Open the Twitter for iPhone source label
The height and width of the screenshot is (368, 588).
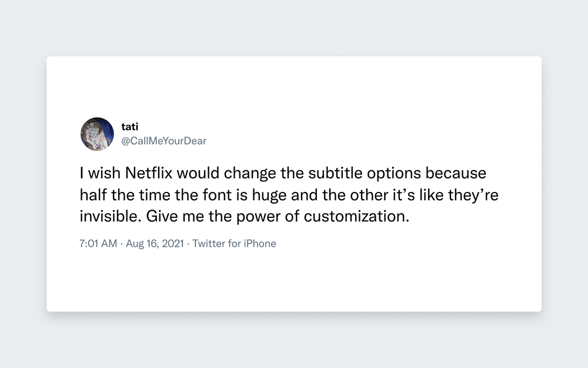coord(234,243)
